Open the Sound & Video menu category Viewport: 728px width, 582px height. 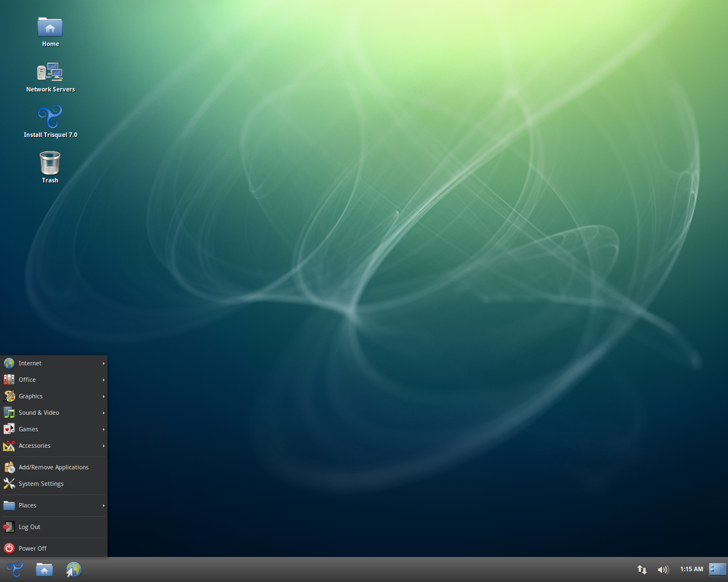(x=54, y=413)
